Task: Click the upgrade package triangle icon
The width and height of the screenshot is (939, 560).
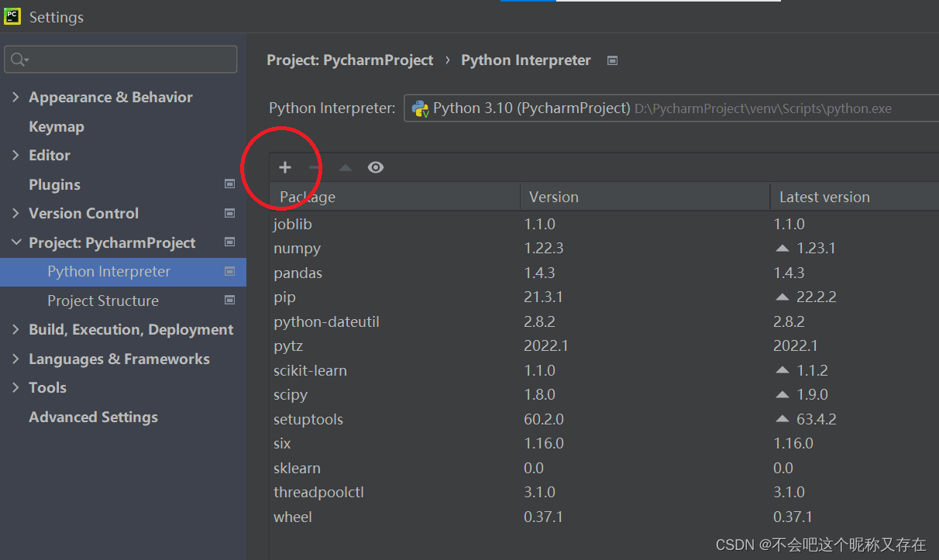Action: coord(346,167)
